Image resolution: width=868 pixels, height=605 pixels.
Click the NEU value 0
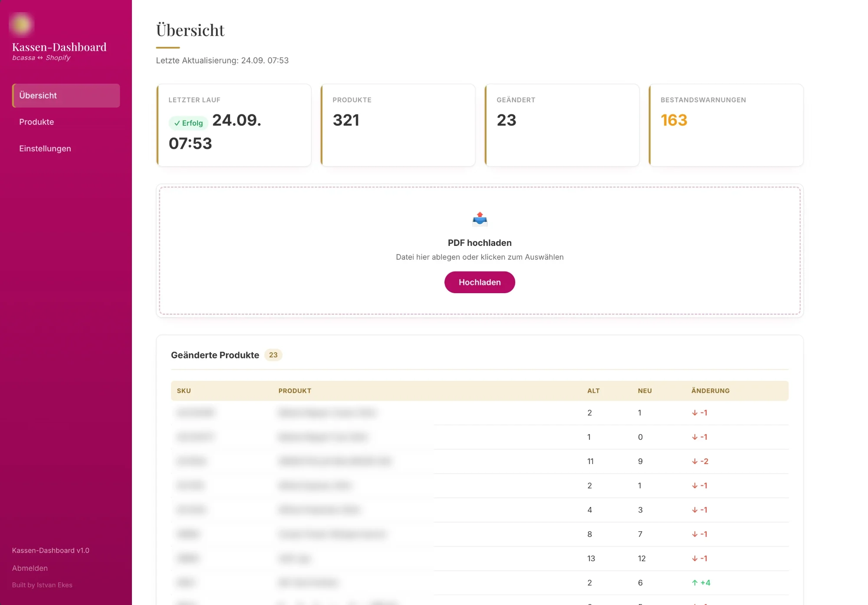coord(640,437)
